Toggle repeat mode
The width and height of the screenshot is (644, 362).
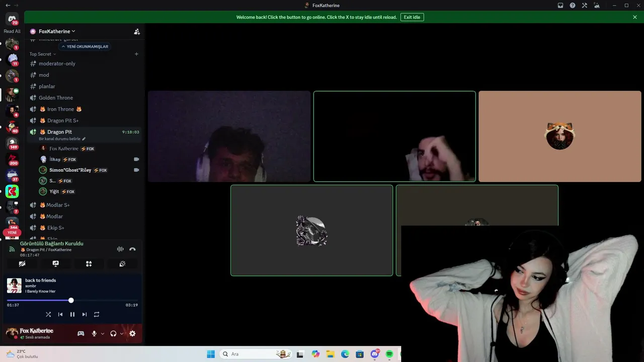pos(97,314)
